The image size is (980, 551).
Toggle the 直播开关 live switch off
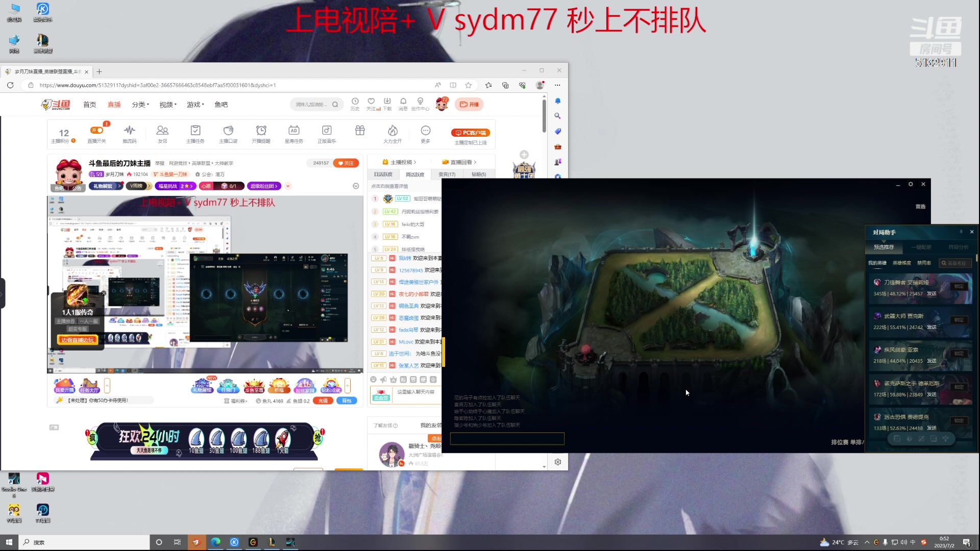pos(97,129)
